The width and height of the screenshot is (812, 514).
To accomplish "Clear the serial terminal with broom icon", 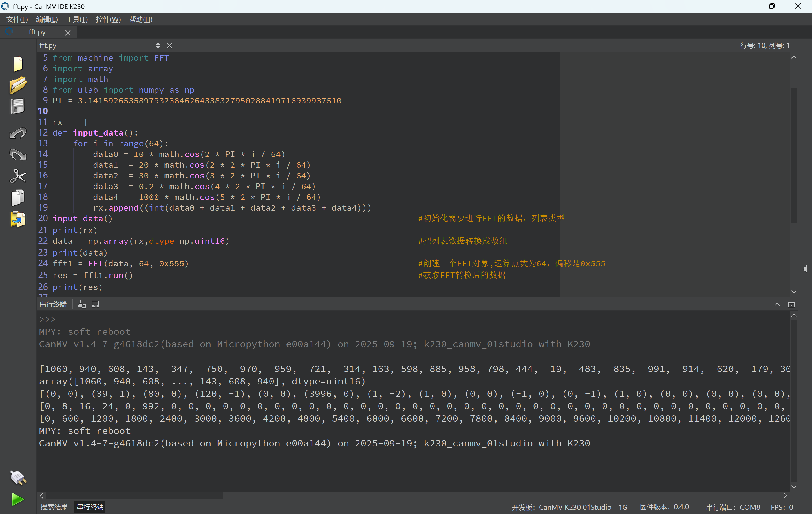I will tap(81, 304).
